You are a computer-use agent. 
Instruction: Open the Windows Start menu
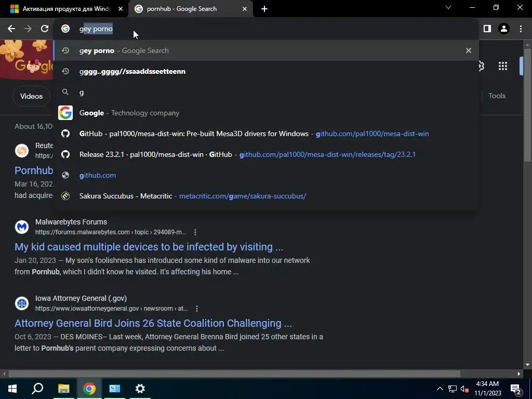pos(12,389)
